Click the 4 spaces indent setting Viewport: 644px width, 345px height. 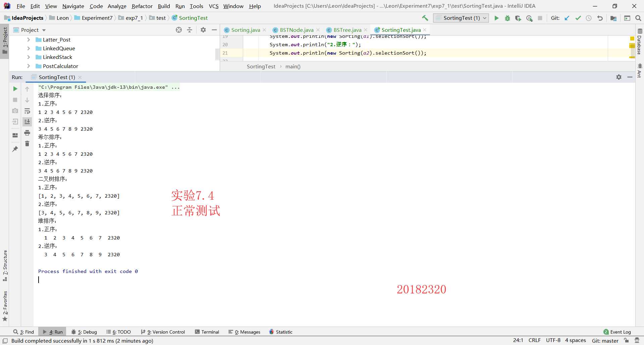(575, 340)
